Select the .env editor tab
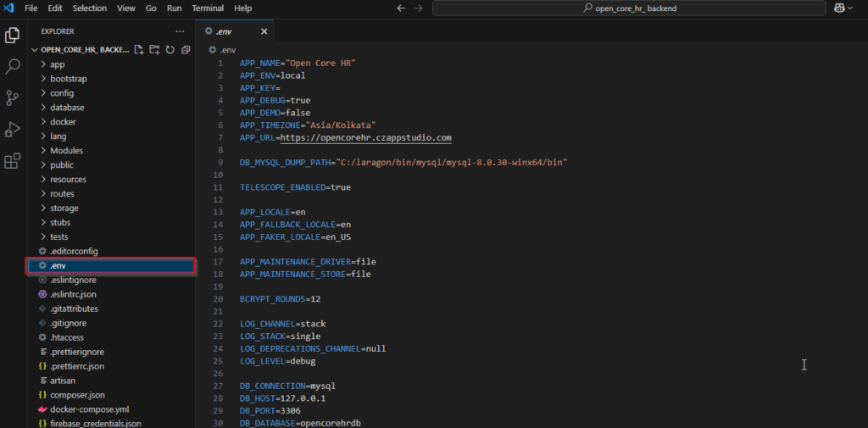 pos(235,31)
